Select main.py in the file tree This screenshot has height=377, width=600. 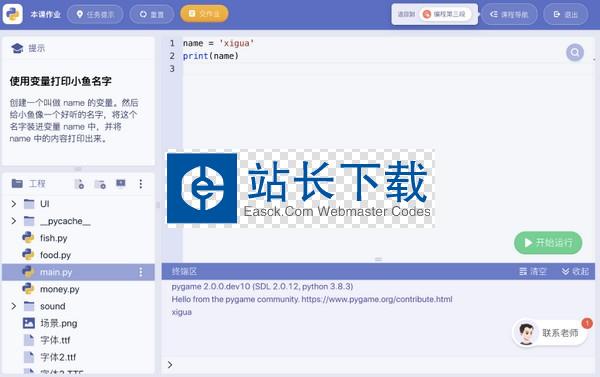[x=78, y=272]
